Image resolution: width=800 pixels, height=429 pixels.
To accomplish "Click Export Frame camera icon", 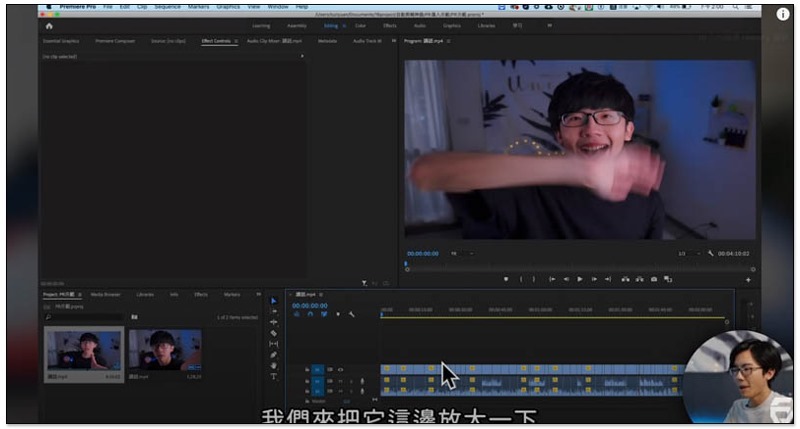I will [654, 279].
